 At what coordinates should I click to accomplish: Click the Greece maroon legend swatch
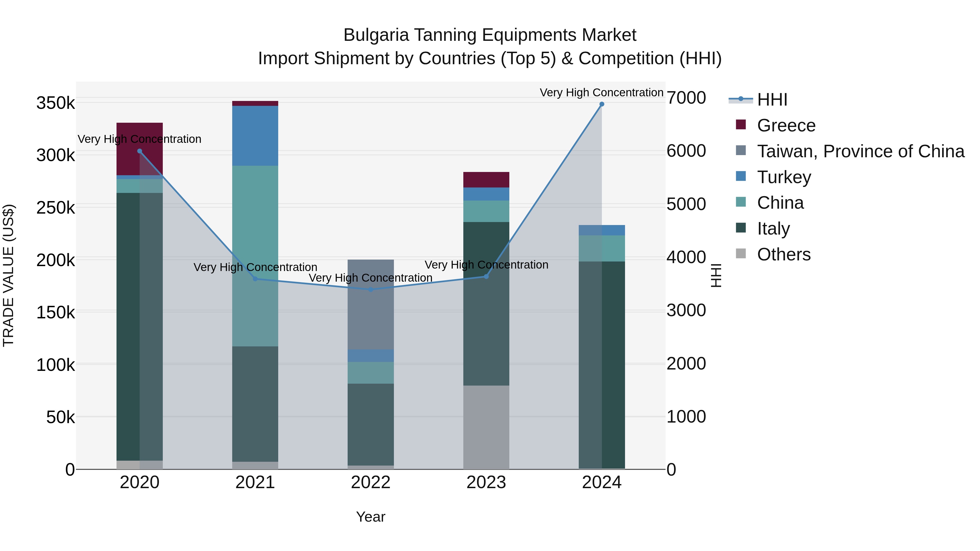[x=741, y=124]
